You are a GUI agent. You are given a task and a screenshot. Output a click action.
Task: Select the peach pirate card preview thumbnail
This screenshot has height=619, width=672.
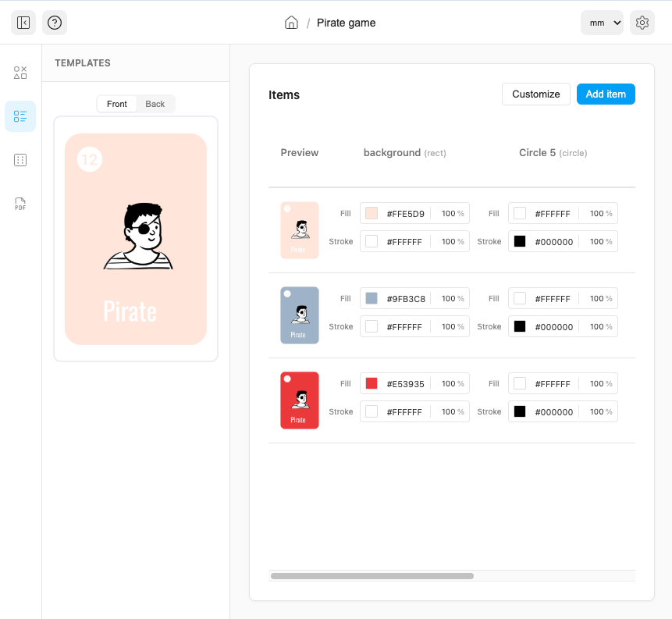(x=300, y=230)
